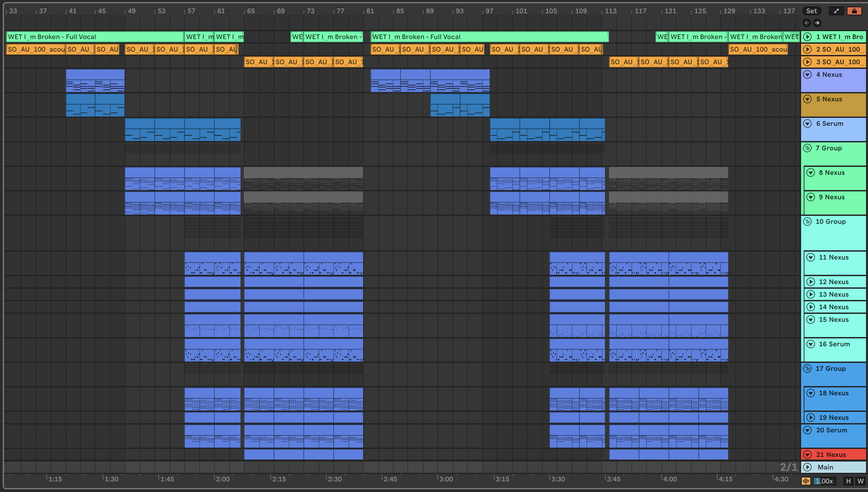Unfold the 12 Nexus track

coord(810,282)
